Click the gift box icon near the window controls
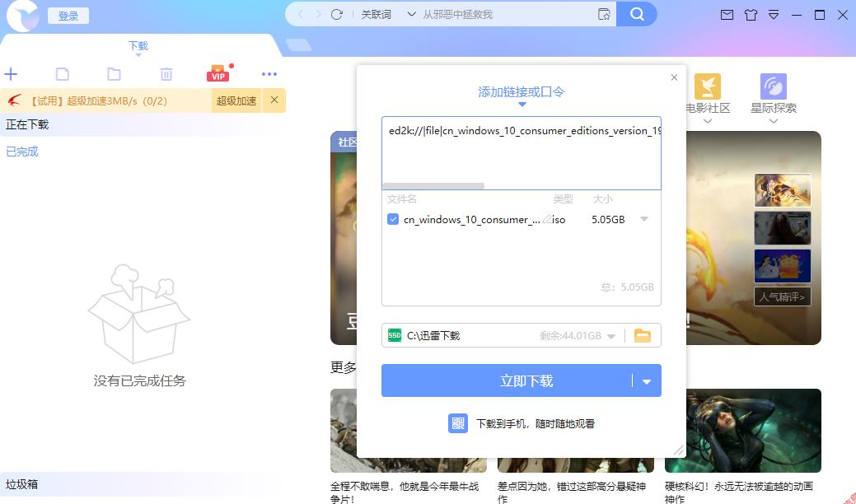The height and width of the screenshot is (504, 856). click(751, 15)
